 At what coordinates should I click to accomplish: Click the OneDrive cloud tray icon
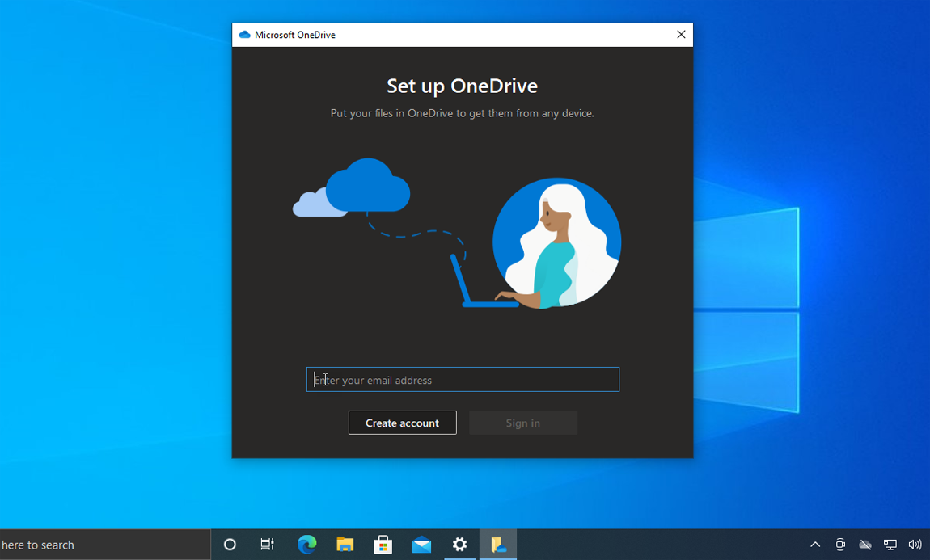(x=865, y=544)
